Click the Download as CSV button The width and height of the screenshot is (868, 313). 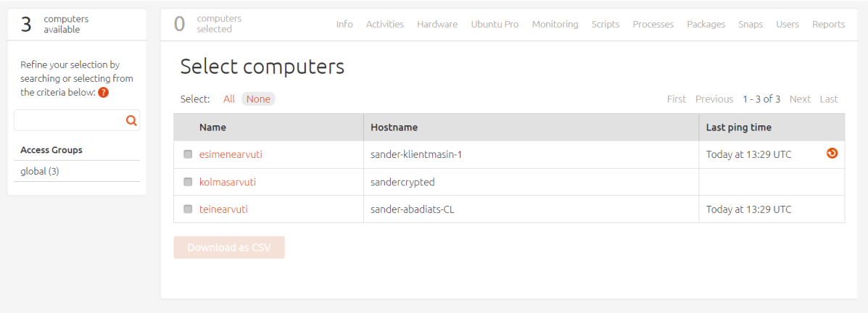click(x=229, y=247)
